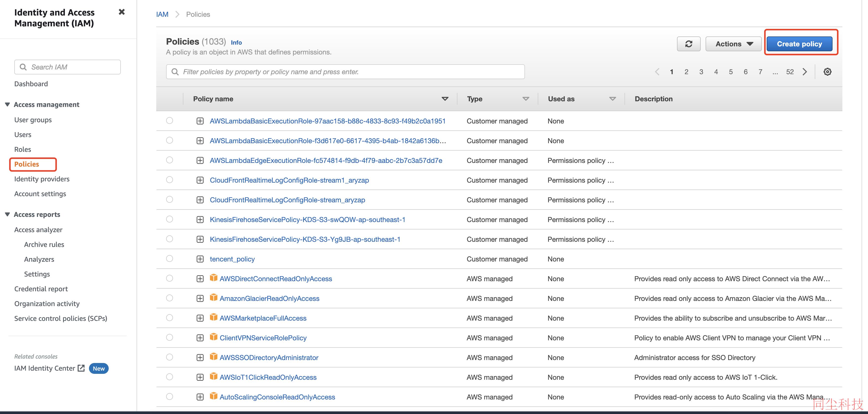Screen dimensions: 868x414
Task: Click the orange box icon for ClientVPNServiceRolePolicy
Action: (x=213, y=337)
